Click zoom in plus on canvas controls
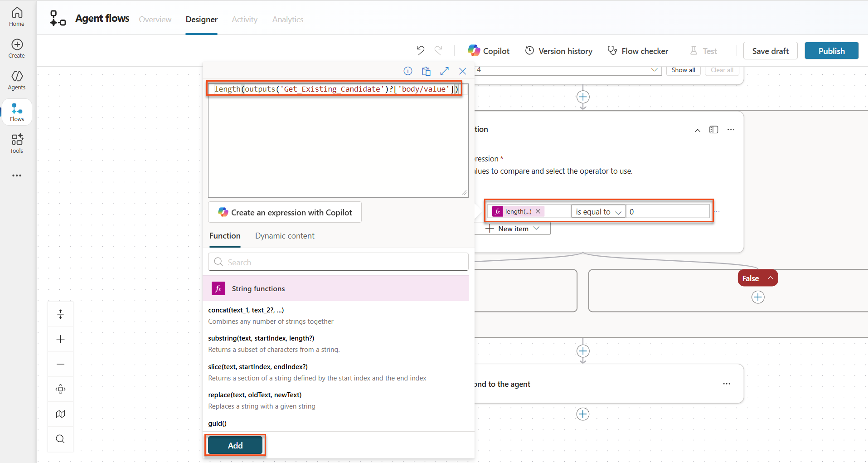This screenshot has height=463, width=868. tap(60, 339)
